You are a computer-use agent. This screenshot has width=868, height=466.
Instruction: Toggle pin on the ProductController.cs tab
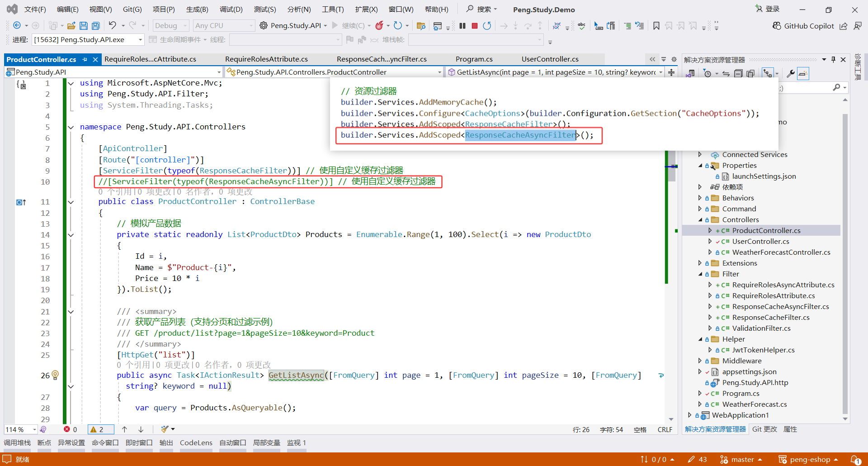[85, 59]
